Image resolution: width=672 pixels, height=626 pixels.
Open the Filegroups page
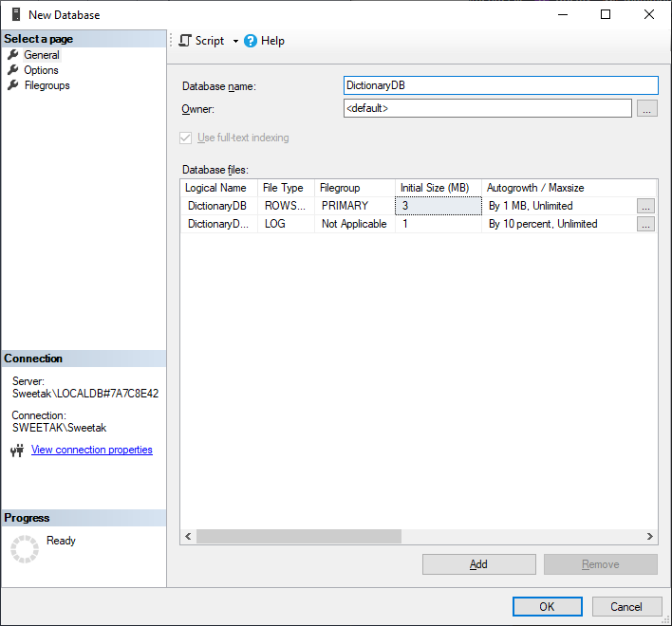[47, 85]
